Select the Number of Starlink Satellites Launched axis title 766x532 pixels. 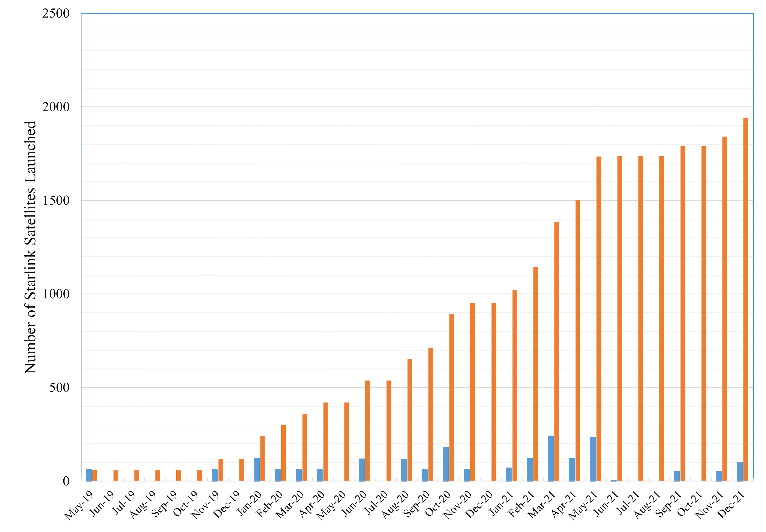click(x=30, y=247)
